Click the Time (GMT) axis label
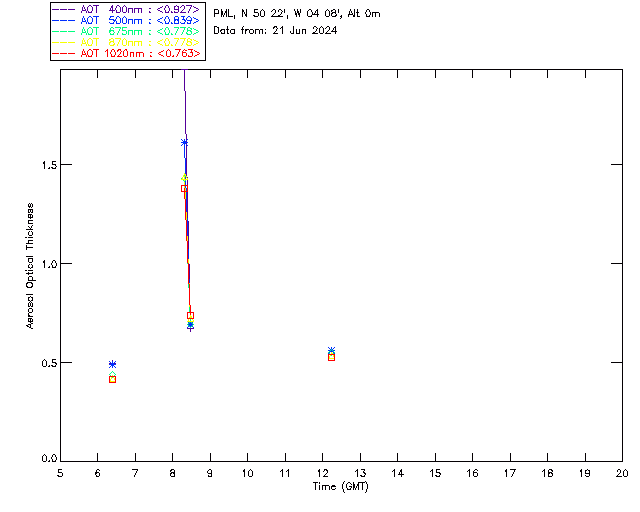640x512 pixels. (x=340, y=487)
